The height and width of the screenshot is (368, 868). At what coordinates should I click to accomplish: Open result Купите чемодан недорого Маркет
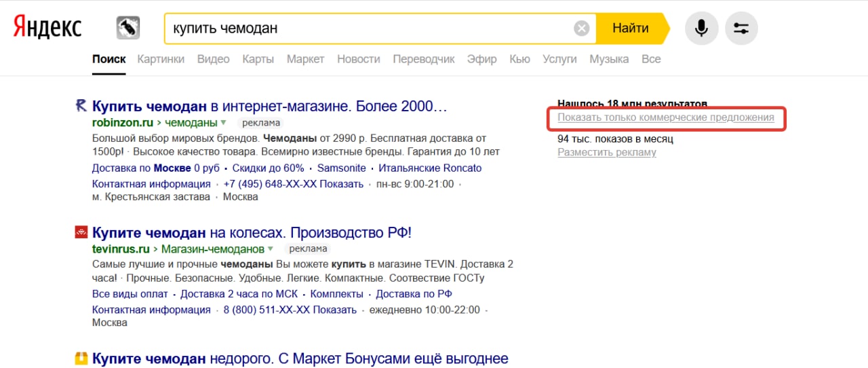coord(300,359)
